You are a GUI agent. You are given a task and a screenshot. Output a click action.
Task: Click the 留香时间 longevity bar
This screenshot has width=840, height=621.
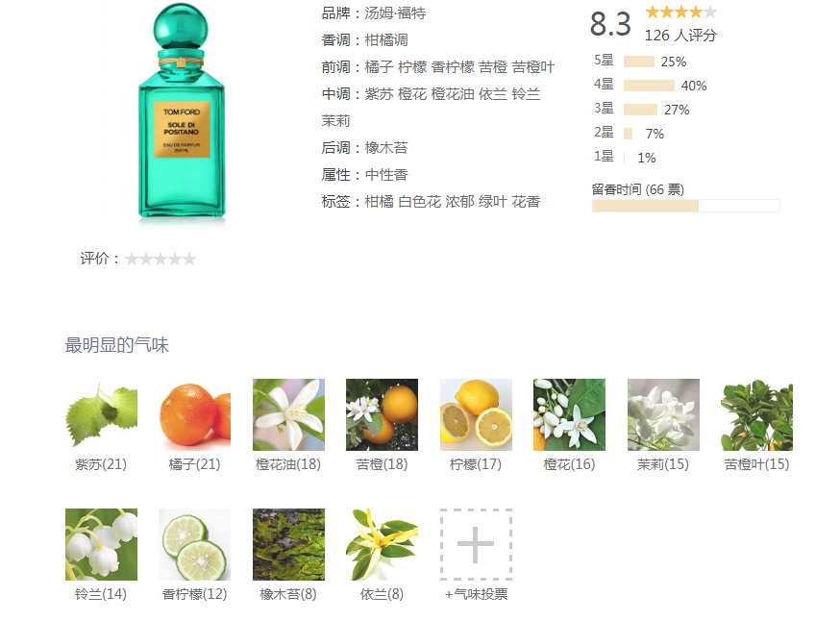click(x=685, y=206)
